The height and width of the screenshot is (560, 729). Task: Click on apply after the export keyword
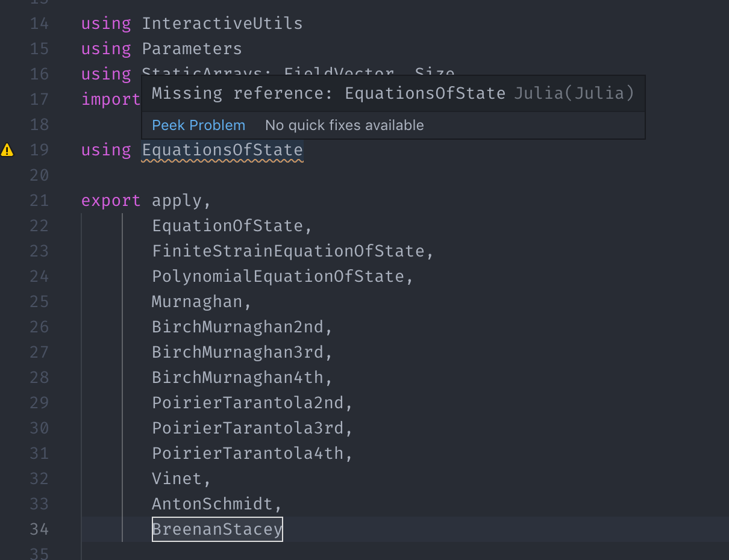point(177,201)
